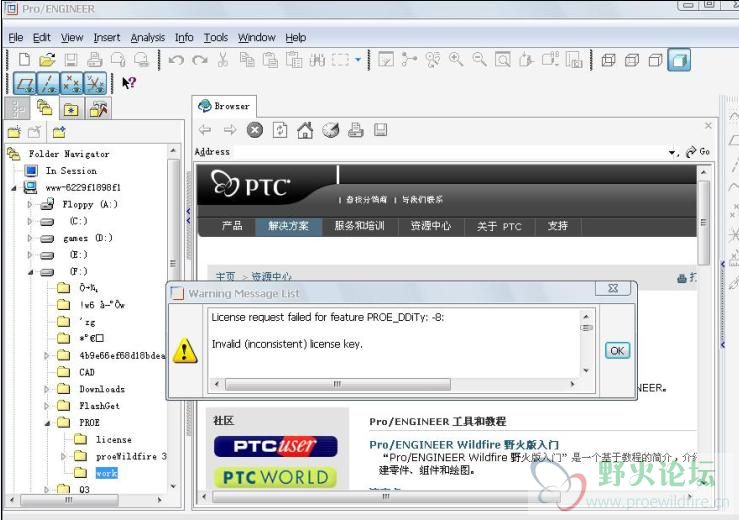Click the PTC WORLD banner
Screen dimensions: 739x520
click(x=275, y=477)
